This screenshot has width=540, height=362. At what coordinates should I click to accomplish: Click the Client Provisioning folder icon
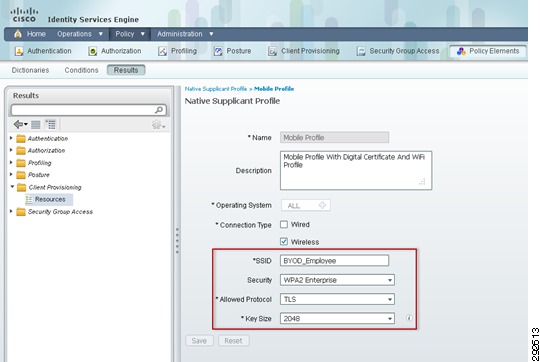click(22, 187)
